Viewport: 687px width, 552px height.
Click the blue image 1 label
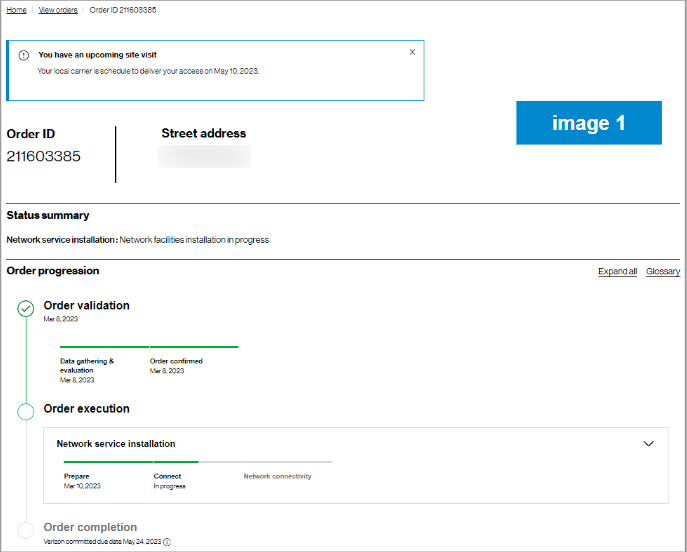coord(588,123)
